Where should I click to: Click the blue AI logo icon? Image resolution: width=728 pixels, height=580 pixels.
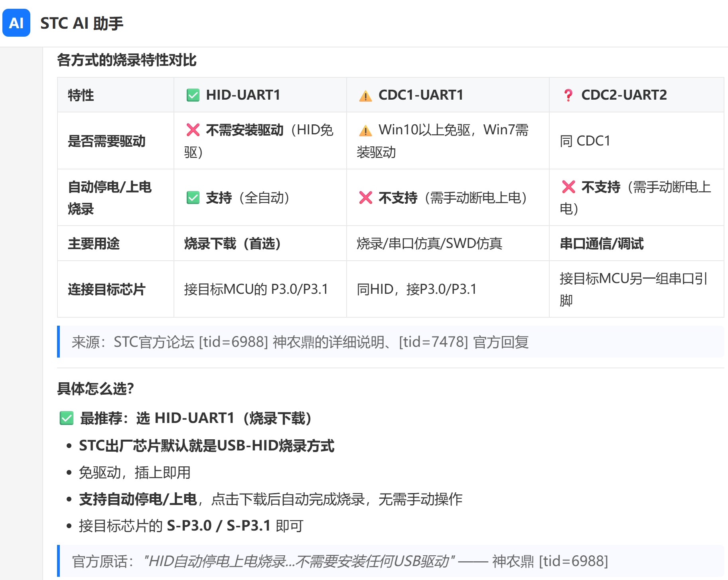point(16,23)
